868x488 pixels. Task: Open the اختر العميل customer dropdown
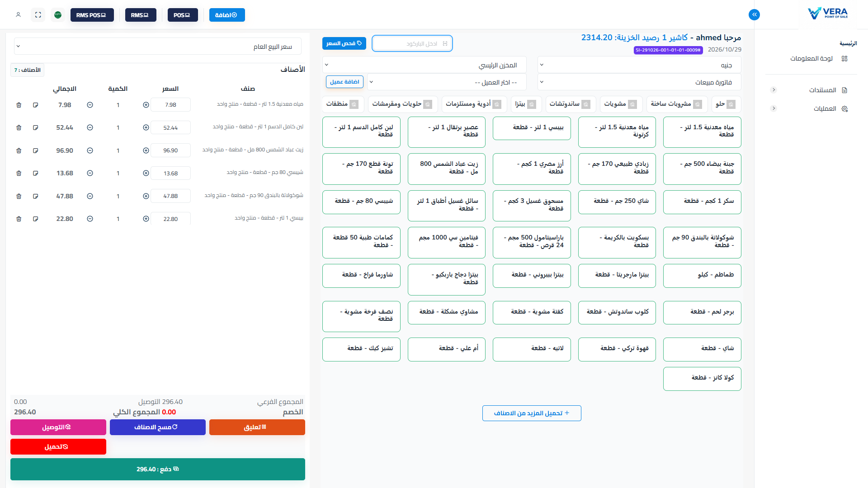[448, 82]
